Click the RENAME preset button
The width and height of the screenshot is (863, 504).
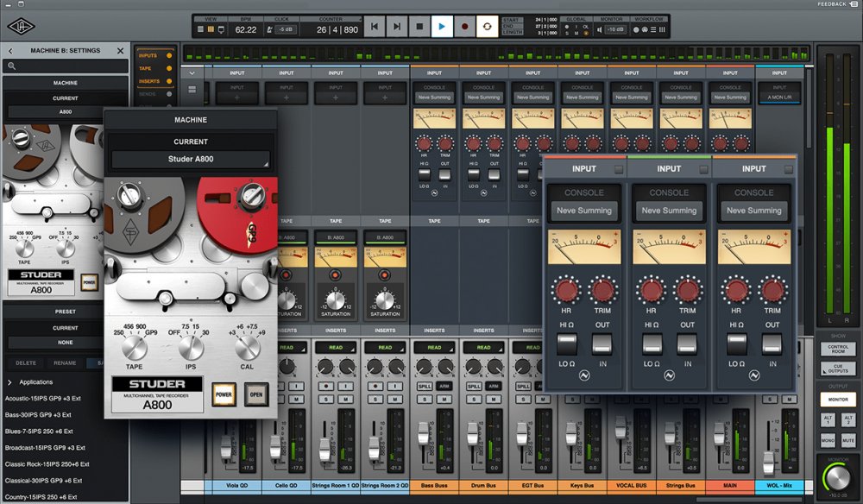click(65, 363)
